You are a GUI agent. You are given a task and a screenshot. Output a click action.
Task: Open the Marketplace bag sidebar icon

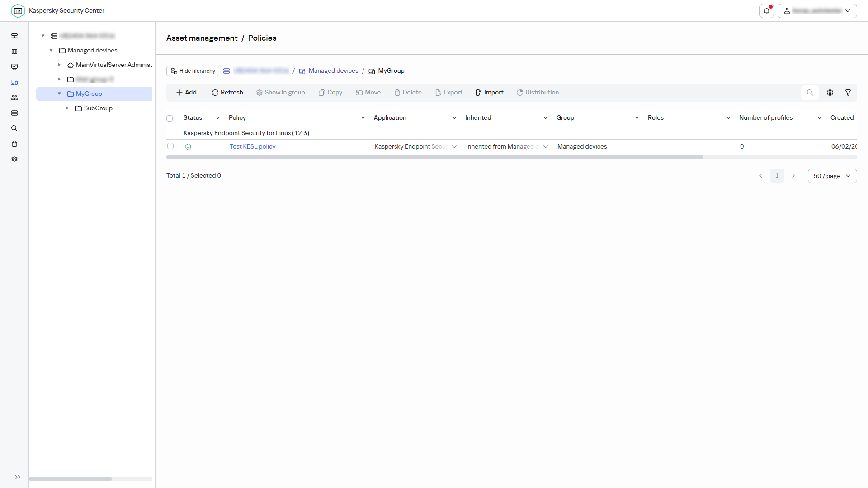click(x=14, y=144)
